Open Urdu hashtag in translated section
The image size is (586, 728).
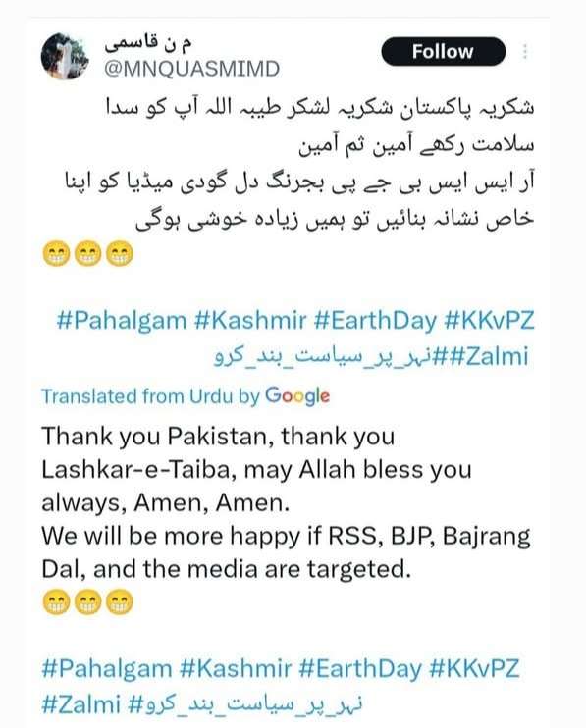click(x=245, y=704)
